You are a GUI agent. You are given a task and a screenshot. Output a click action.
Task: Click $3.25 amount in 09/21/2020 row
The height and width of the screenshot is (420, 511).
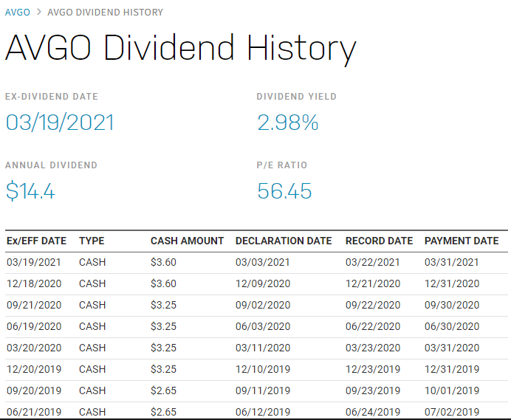tap(163, 305)
